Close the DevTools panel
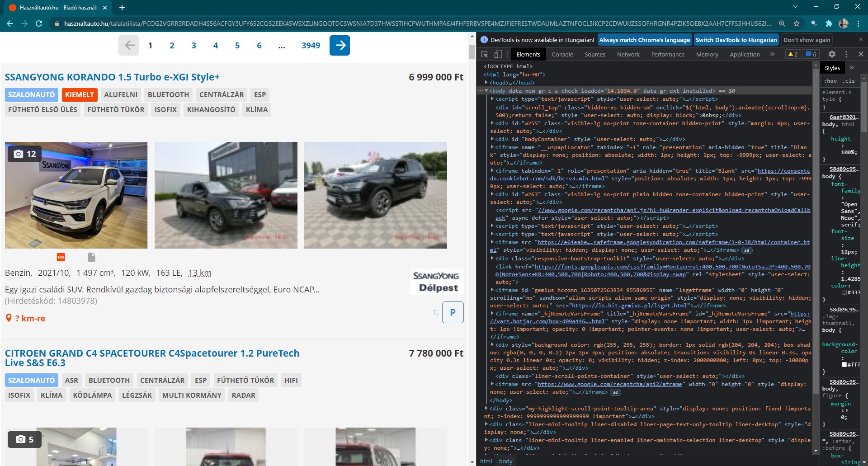Viewport: 868px width, 466px height. (861, 54)
